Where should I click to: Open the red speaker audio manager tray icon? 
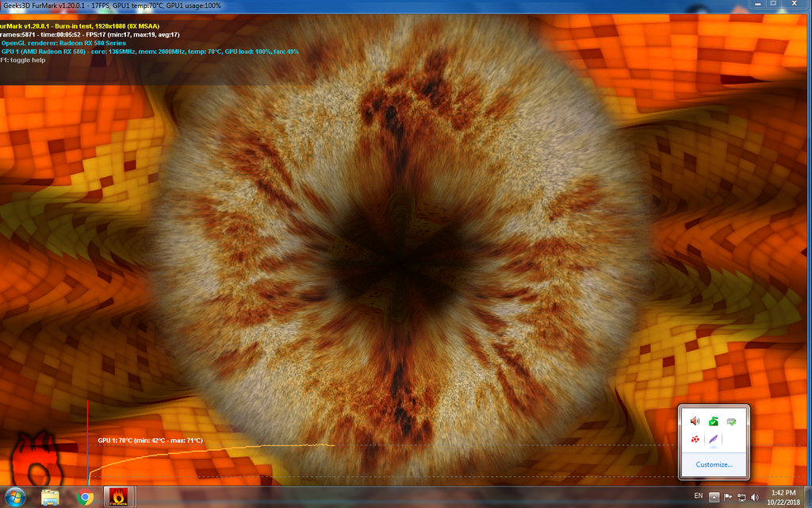pyautogui.click(x=695, y=421)
